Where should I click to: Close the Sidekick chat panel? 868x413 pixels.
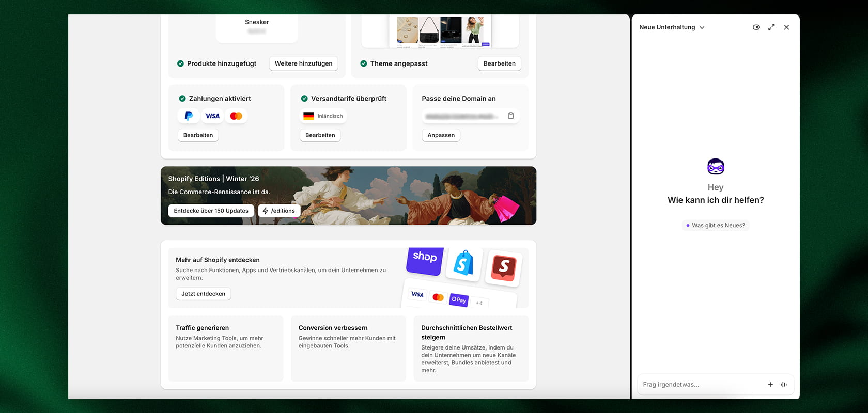786,27
